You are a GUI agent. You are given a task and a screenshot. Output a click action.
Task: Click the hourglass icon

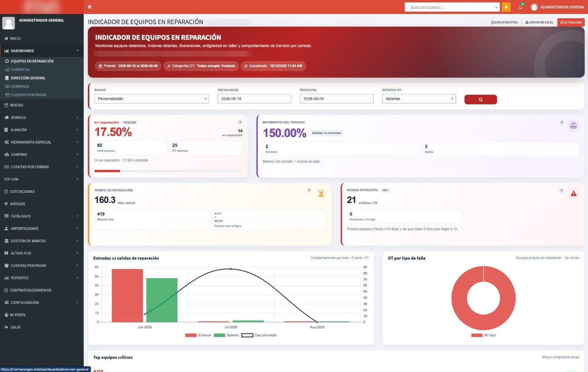[x=321, y=194]
